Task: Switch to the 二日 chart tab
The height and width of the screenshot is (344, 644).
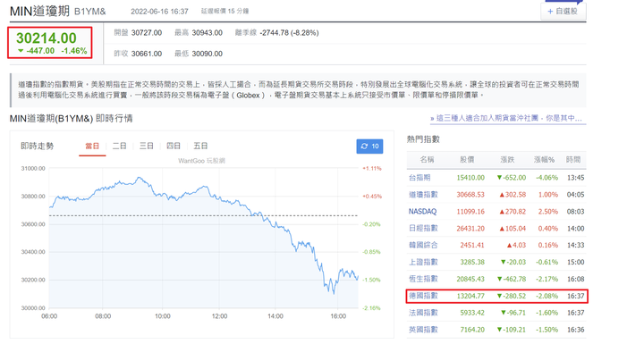Action: point(120,147)
